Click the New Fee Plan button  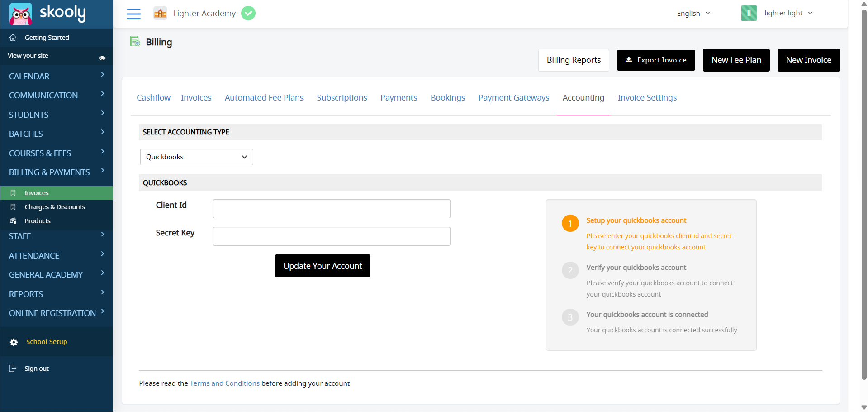pos(736,60)
